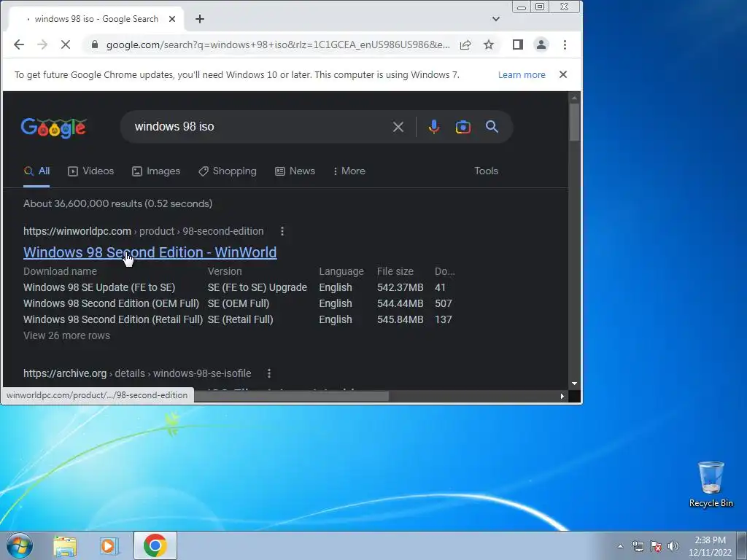Search by image with camera icon
Image resolution: width=747 pixels, height=560 pixels.
pos(463,127)
